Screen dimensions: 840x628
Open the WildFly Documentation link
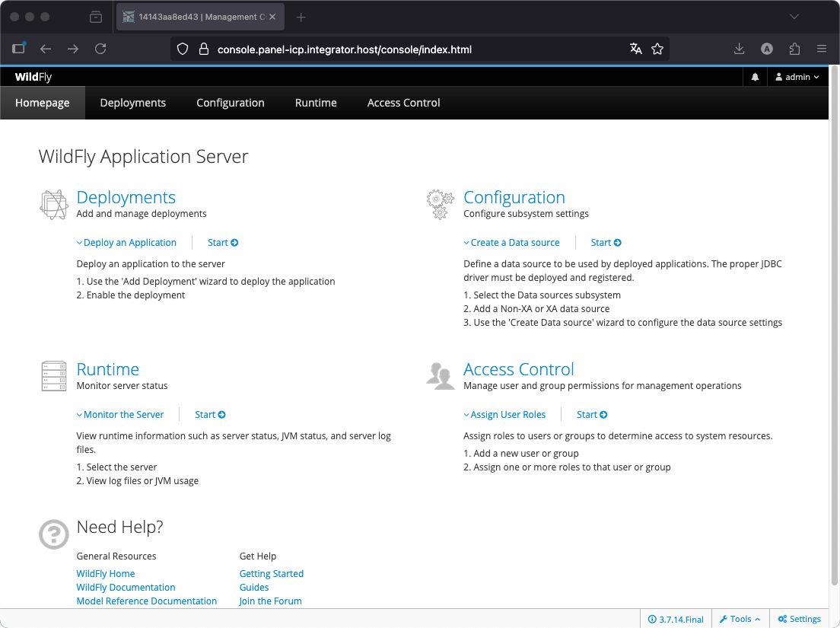[126, 588]
